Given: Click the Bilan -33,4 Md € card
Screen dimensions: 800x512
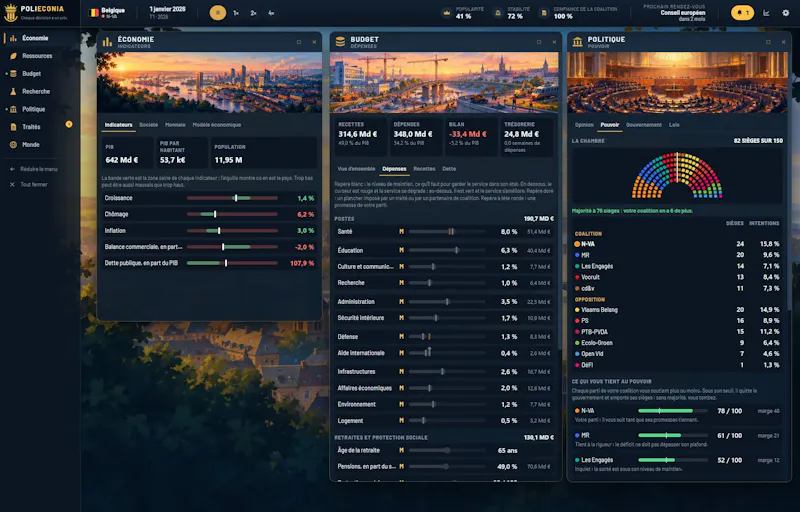Looking at the screenshot, I should (471, 137).
